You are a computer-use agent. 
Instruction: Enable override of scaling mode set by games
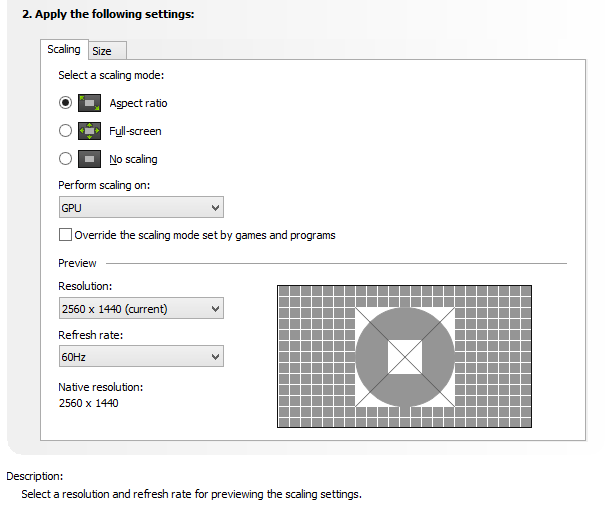pos(66,235)
